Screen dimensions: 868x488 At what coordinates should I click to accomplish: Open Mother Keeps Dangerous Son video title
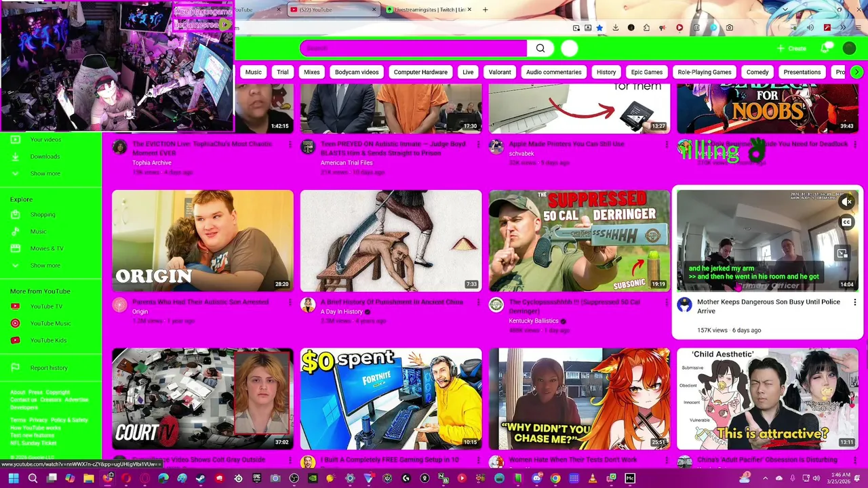pyautogui.click(x=768, y=306)
